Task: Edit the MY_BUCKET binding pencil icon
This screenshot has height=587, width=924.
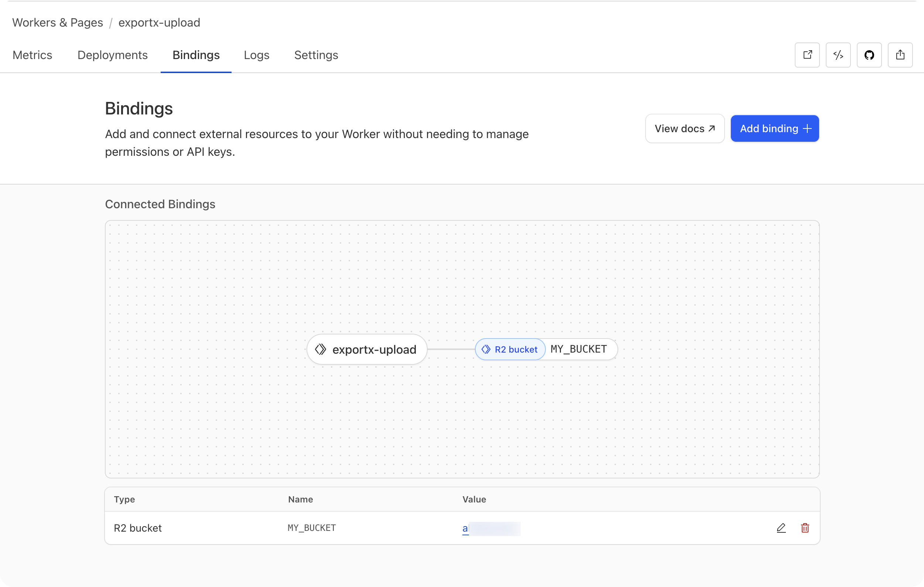Action: pyautogui.click(x=781, y=528)
